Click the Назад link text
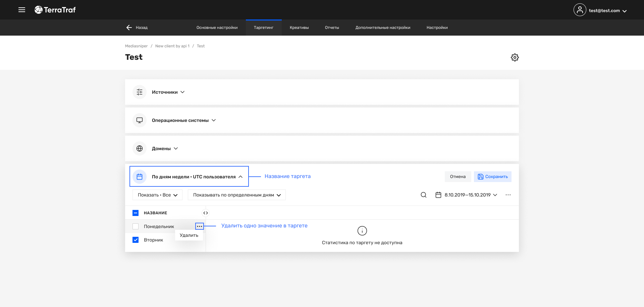The image size is (644, 307). pos(142,28)
